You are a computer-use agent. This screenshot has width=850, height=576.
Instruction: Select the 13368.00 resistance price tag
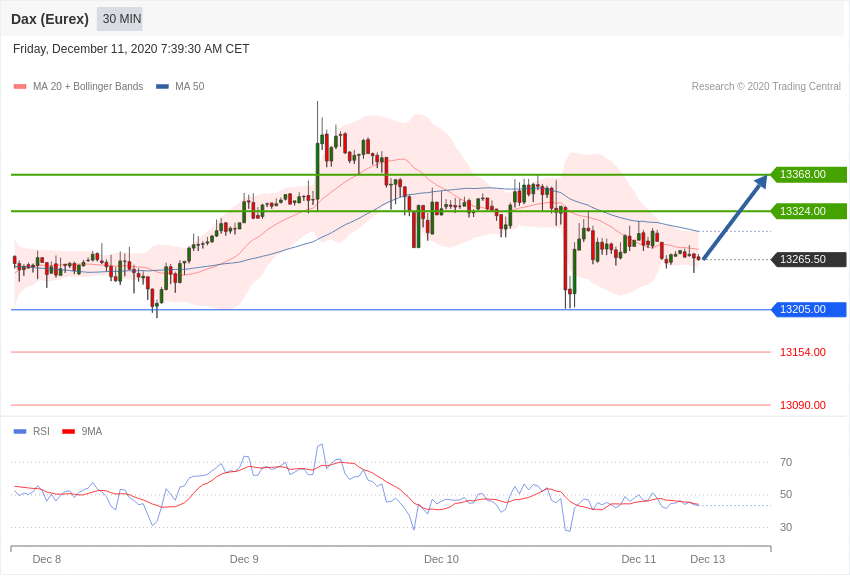tap(808, 174)
